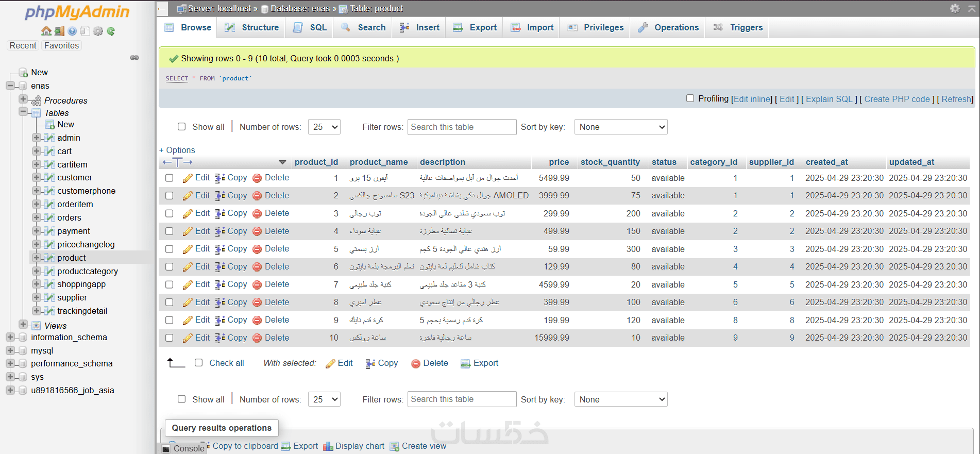
Task: Click pencil Edit icon for product_id 1
Action: 188,178
